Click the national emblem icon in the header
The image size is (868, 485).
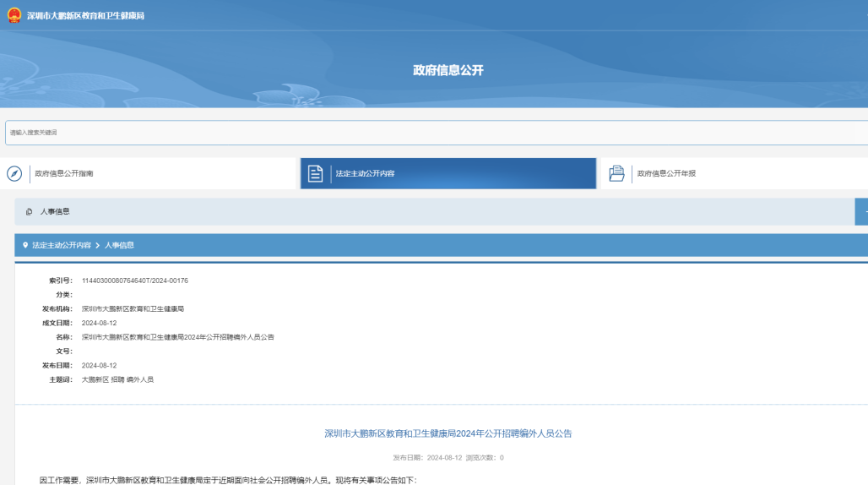click(x=14, y=15)
